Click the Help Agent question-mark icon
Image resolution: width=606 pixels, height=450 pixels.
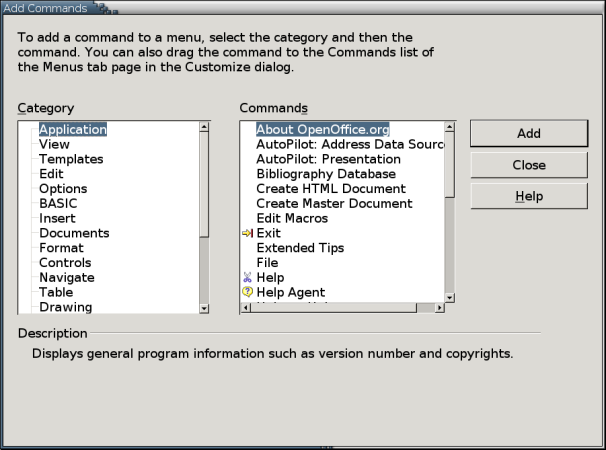(248, 293)
